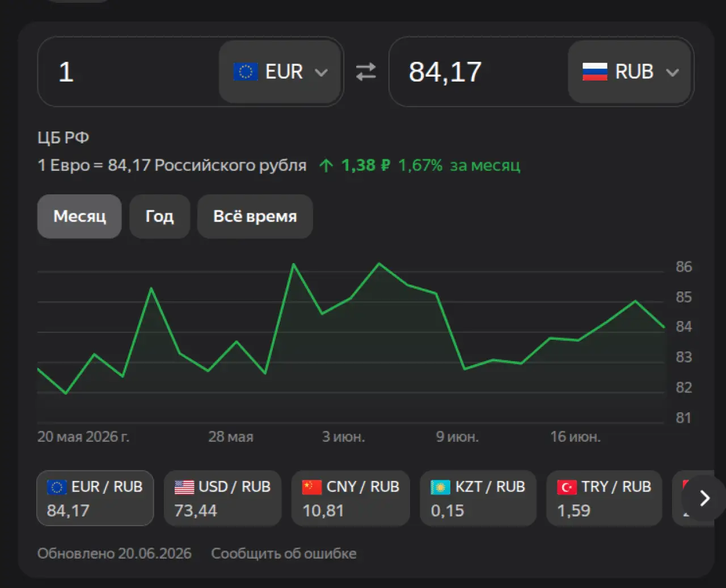This screenshot has height=588, width=726.
Task: Click the US flag on the USD / RUB card
Action: [184, 487]
